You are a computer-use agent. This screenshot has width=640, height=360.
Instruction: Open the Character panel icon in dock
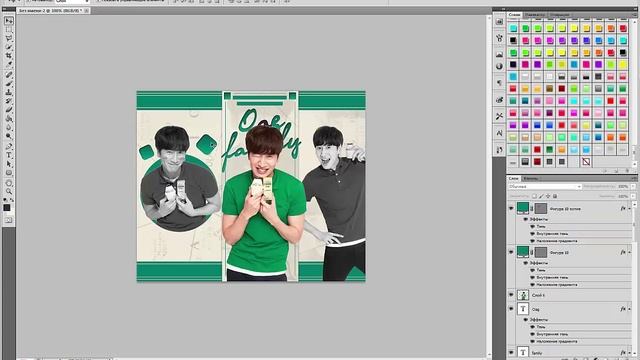coord(499,133)
